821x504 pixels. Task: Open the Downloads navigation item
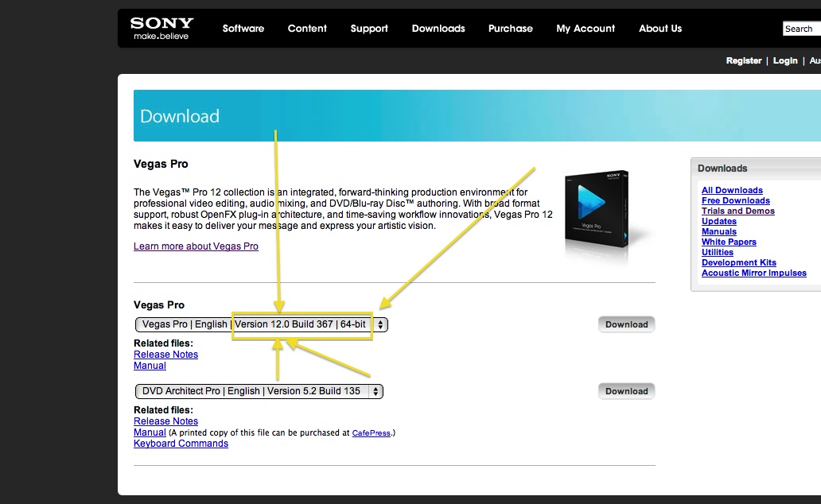438,29
